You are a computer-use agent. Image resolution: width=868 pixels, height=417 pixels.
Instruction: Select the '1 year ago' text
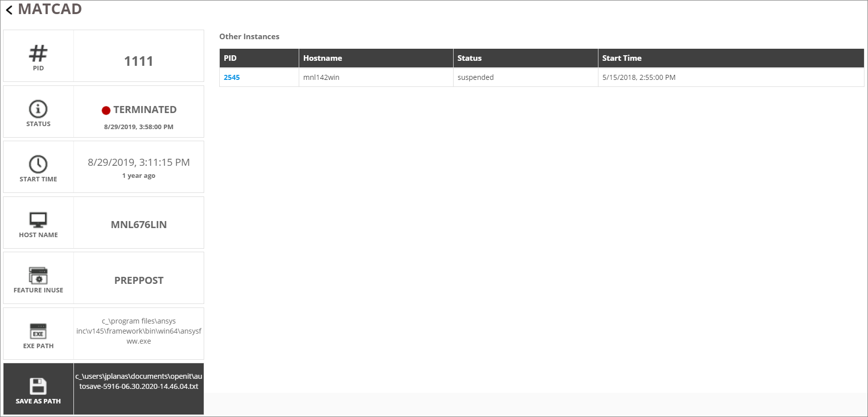tap(139, 175)
